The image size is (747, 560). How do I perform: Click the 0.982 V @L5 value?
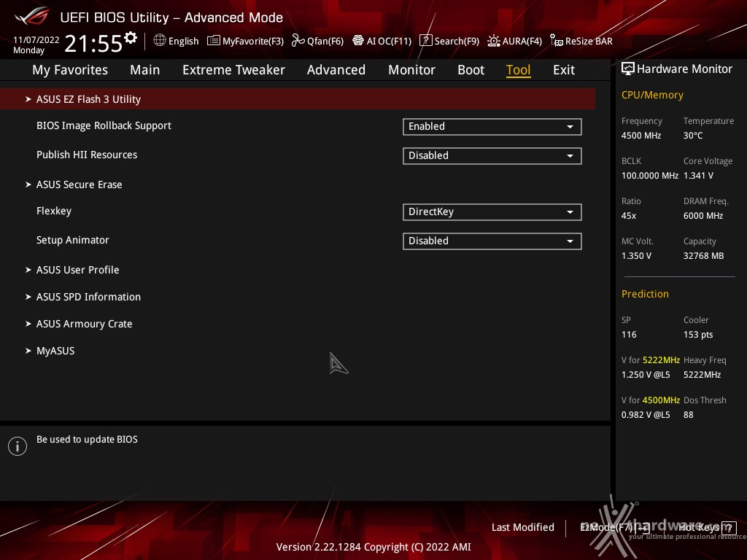[646, 415]
